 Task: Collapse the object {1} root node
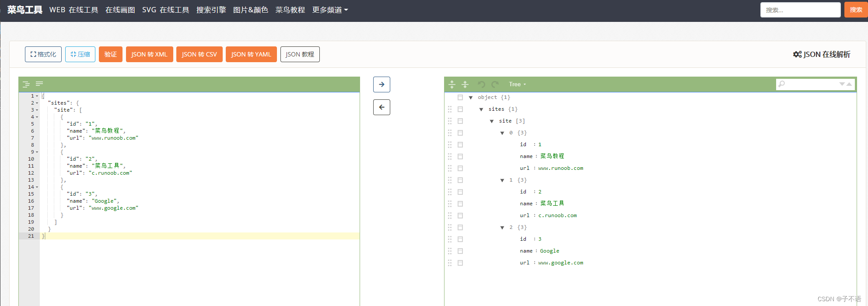click(x=471, y=98)
